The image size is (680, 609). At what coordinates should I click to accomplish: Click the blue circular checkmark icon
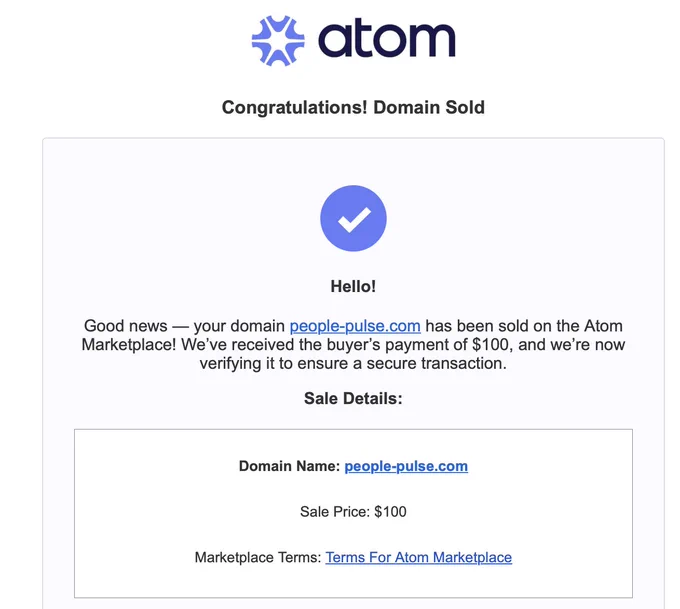pyautogui.click(x=353, y=218)
